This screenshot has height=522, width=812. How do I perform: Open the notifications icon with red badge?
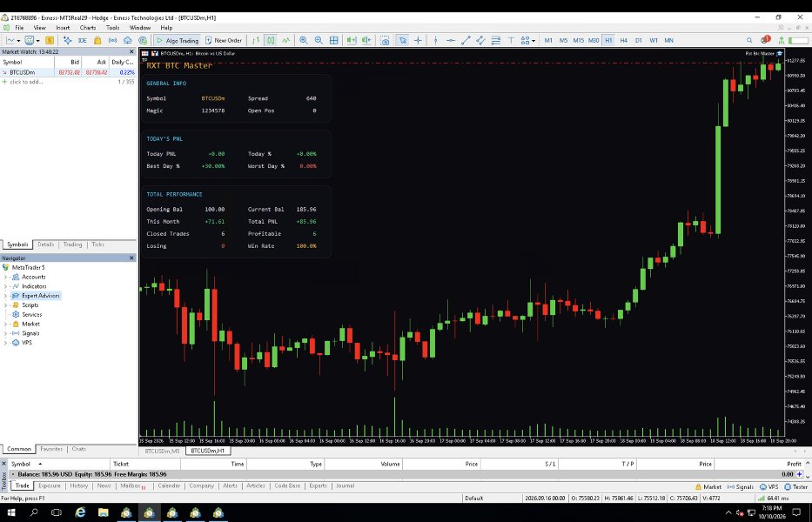pyautogui.click(x=765, y=40)
